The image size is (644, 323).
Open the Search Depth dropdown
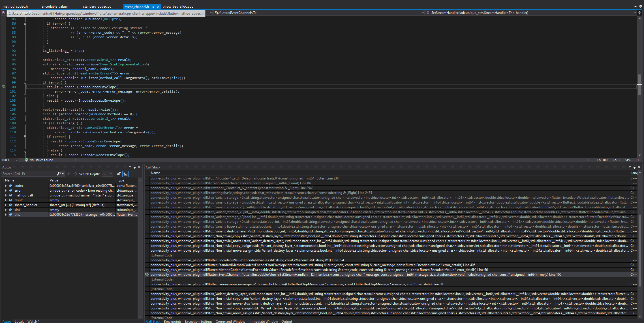point(110,174)
